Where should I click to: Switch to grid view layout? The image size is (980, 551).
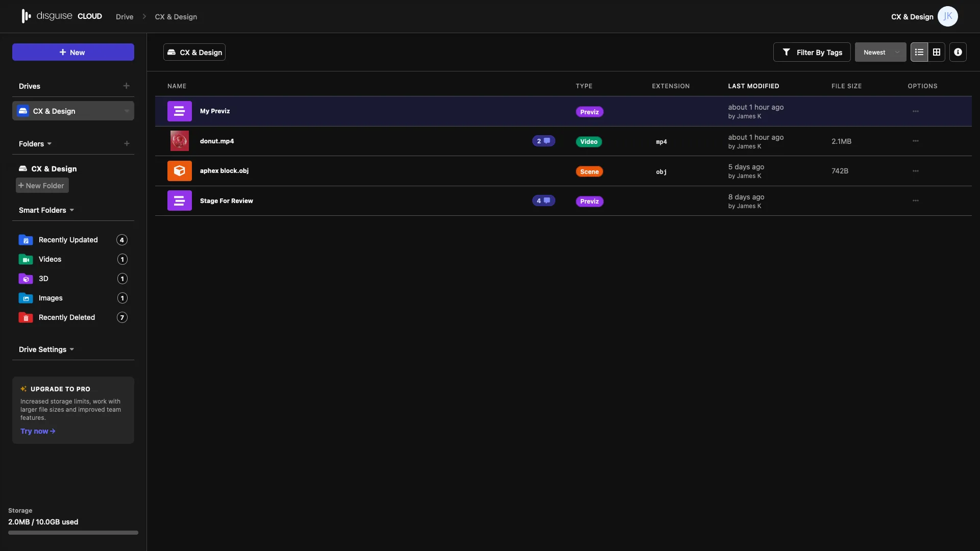[937, 52]
